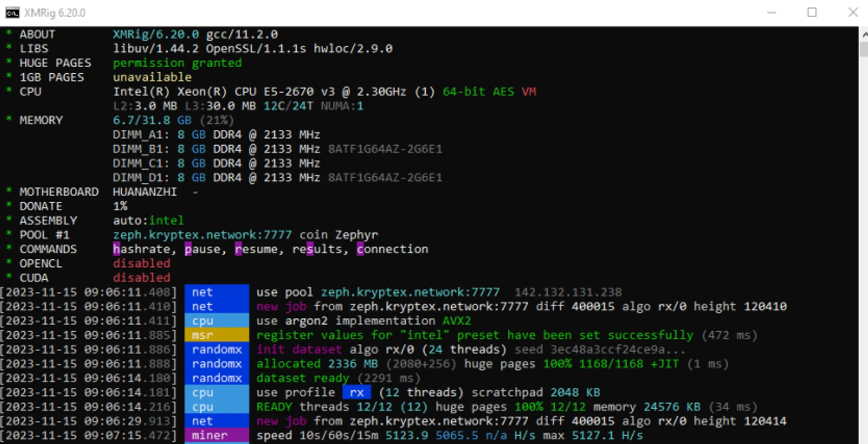This screenshot has height=444, width=868.
Task: Click the highlighted p in pause command
Action: [x=188, y=249]
